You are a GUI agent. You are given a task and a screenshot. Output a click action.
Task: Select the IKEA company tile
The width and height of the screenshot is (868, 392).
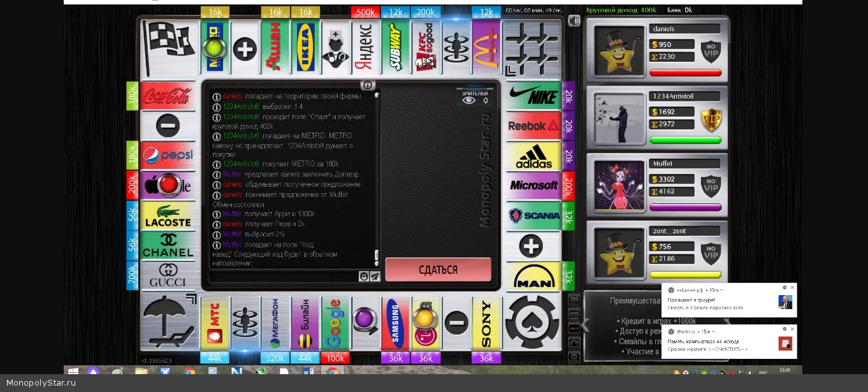click(x=305, y=47)
